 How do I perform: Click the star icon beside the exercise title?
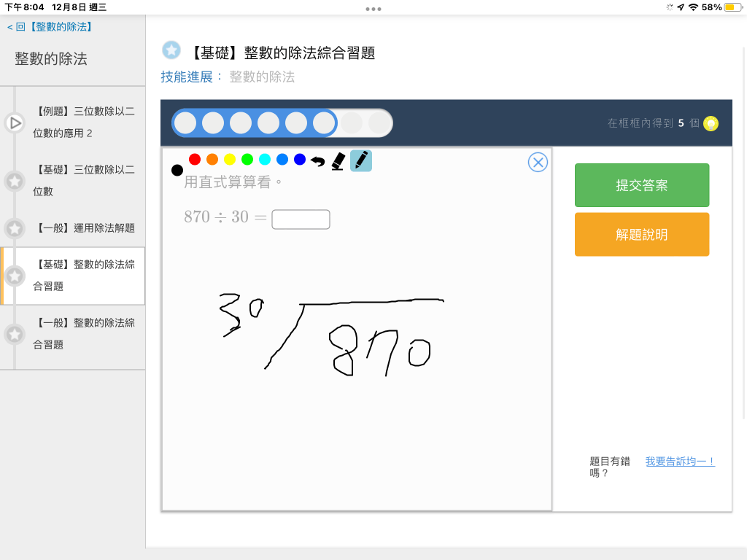(x=171, y=50)
